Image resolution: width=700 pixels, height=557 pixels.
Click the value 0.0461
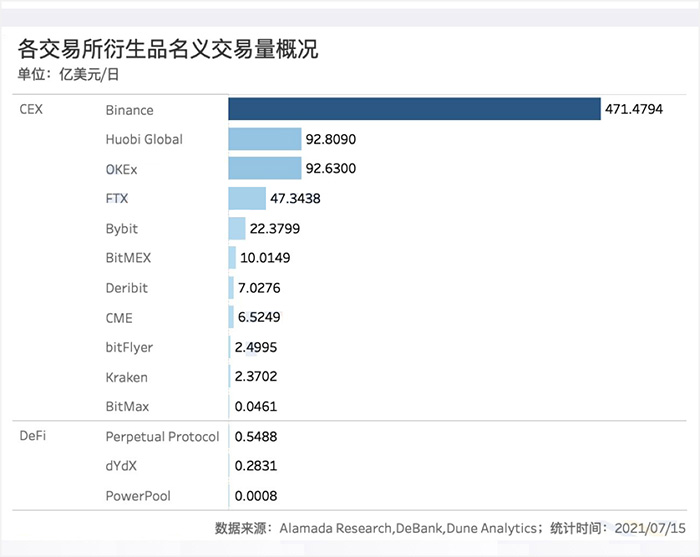pos(256,407)
